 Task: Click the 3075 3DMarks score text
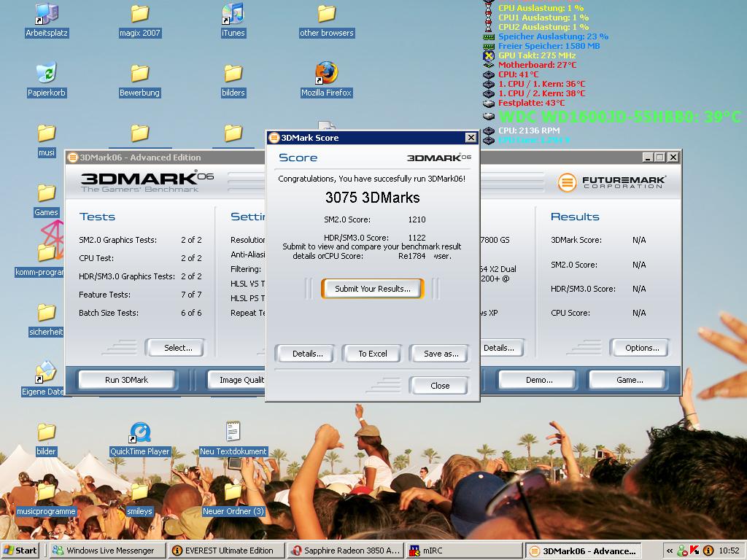coord(373,197)
